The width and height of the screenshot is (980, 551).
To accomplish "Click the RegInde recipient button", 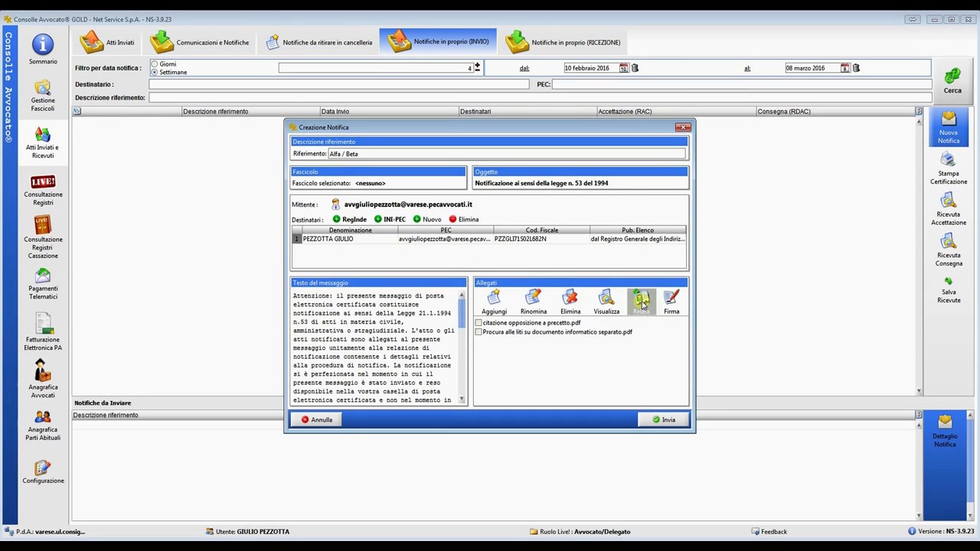I will coord(350,220).
